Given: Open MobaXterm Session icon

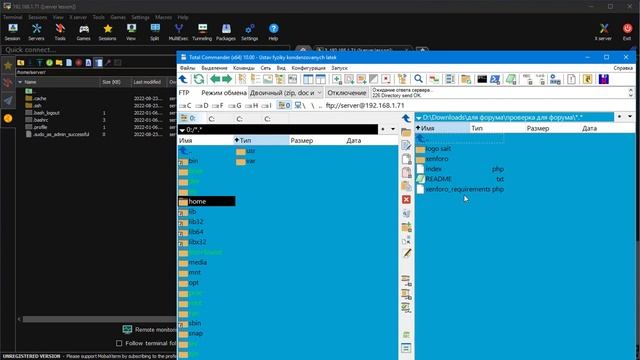Looking at the screenshot, I should coord(13,32).
